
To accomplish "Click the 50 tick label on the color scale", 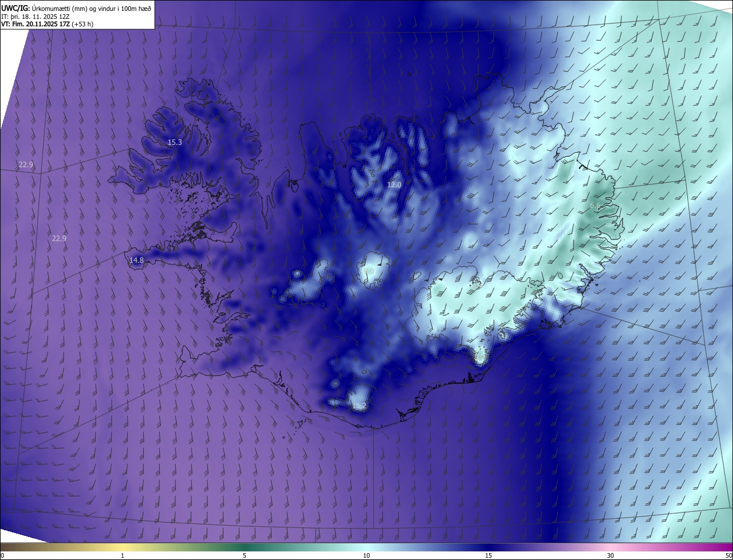I will coord(729,555).
